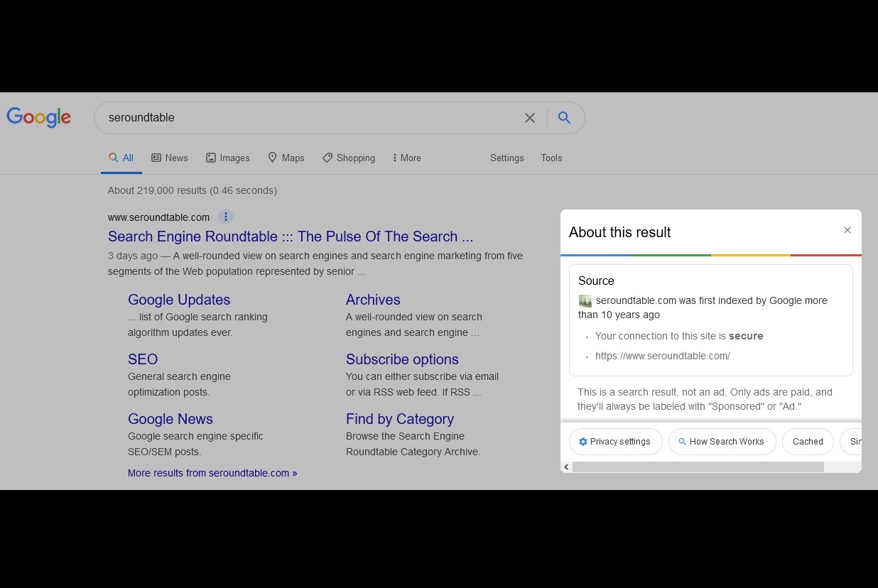The image size is (878, 588).
Task: Click the Google logo
Action: pos(38,117)
